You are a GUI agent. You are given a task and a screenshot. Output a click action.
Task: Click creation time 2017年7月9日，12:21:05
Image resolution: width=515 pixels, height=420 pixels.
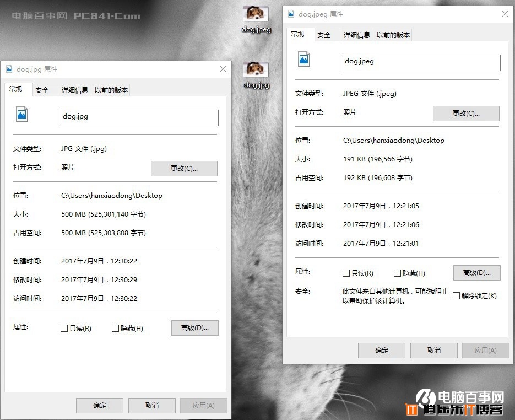click(381, 206)
